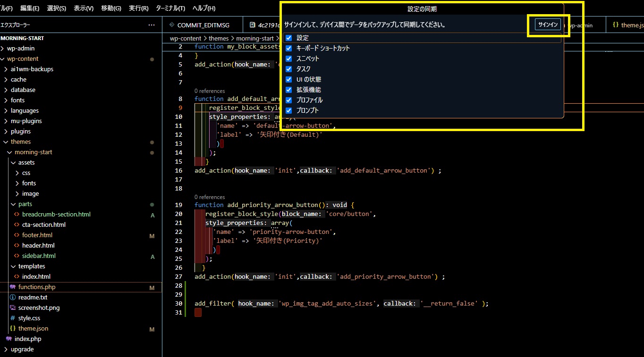Open functions.php via its PHP elephant icon
The height and width of the screenshot is (357, 644).
click(12, 287)
